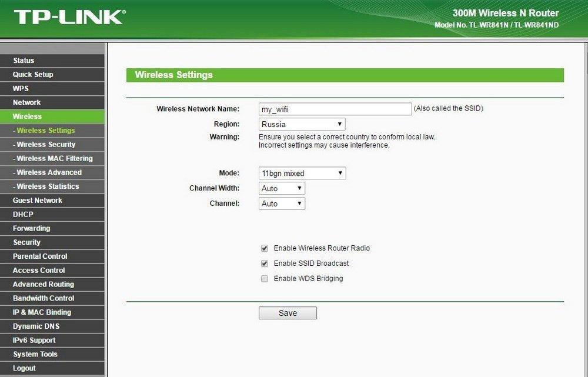Open the Status page
The height and width of the screenshot is (377, 588).
[52, 61]
